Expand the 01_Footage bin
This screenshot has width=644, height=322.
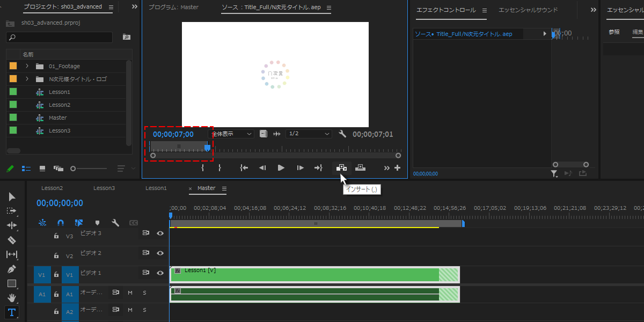[x=27, y=66]
